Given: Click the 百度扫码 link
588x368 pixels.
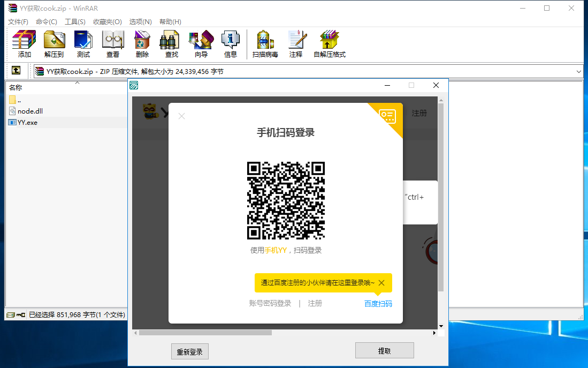Looking at the screenshot, I should tap(378, 304).
